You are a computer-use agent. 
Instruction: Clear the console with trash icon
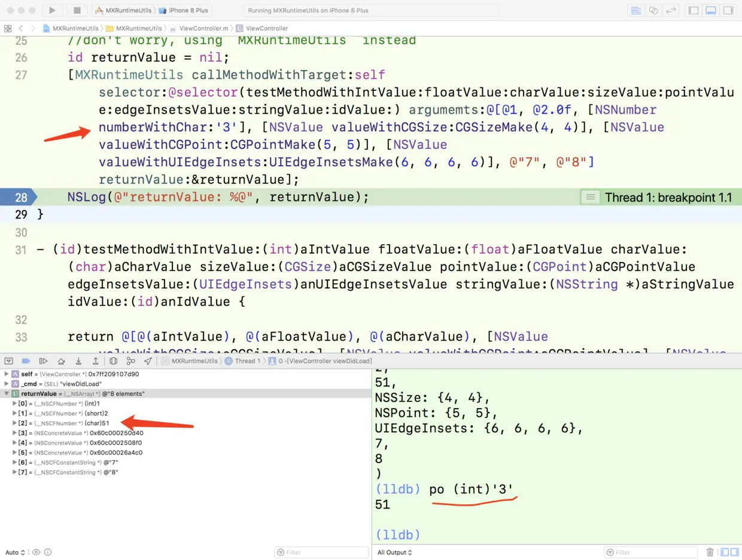click(710, 552)
